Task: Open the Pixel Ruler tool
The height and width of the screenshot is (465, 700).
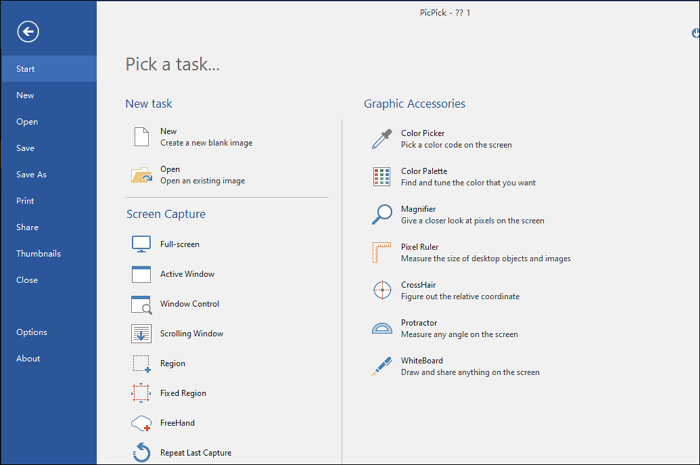Action: [381, 252]
